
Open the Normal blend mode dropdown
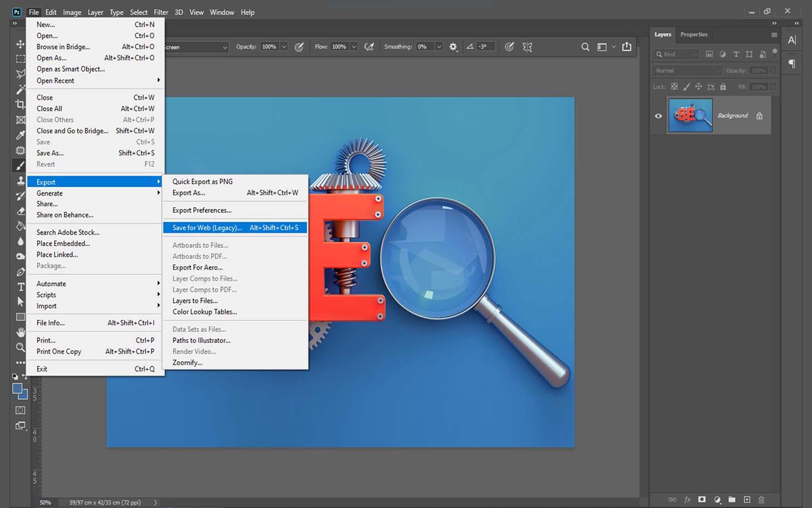point(686,71)
